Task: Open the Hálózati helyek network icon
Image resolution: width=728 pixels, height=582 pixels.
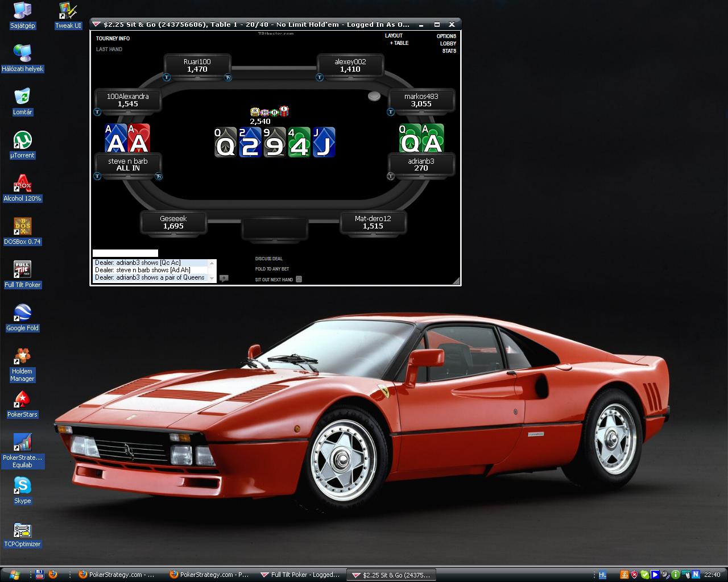Action: coord(22,59)
